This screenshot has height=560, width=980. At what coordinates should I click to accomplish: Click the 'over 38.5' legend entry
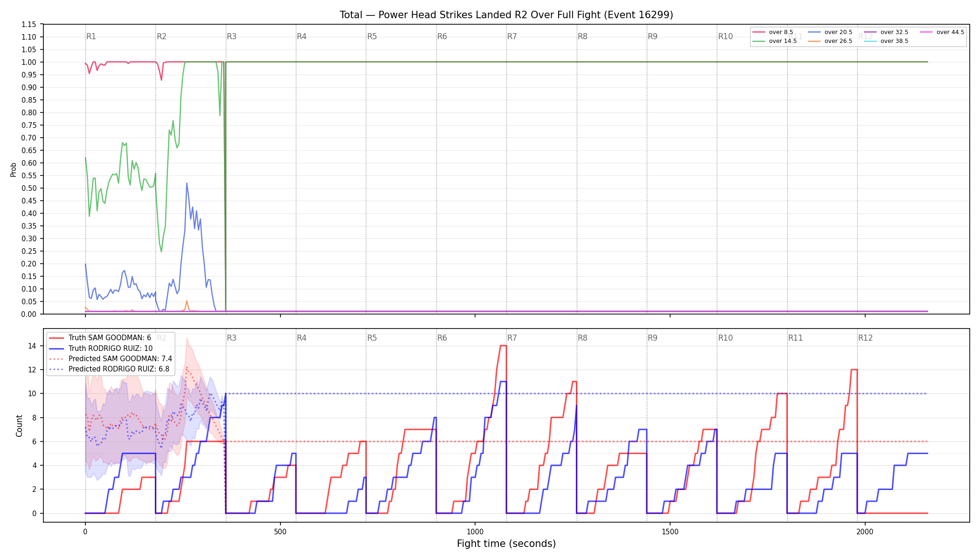click(886, 41)
